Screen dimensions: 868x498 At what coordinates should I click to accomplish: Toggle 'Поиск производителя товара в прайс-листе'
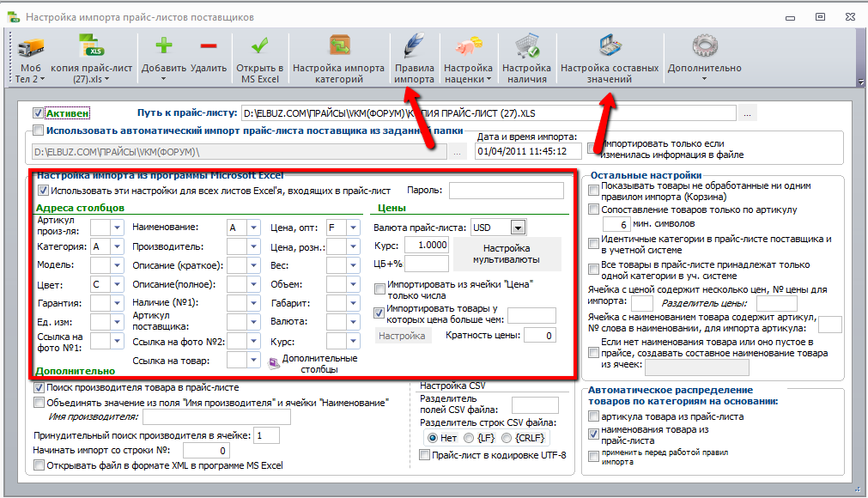click(x=39, y=387)
